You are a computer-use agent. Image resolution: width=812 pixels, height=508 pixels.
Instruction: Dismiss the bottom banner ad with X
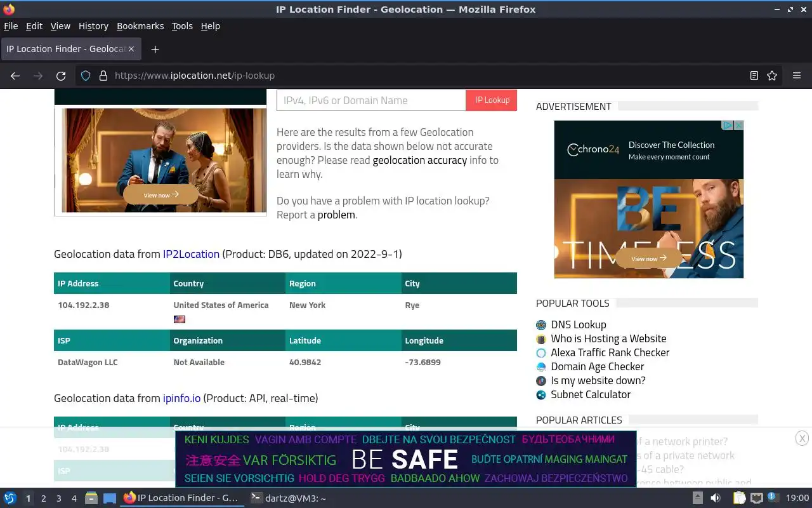tap(802, 438)
